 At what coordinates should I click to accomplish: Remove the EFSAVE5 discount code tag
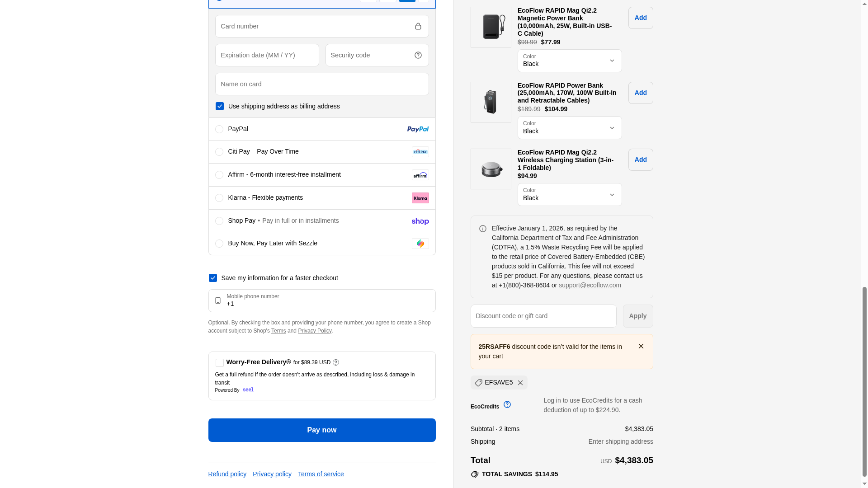coord(520,383)
